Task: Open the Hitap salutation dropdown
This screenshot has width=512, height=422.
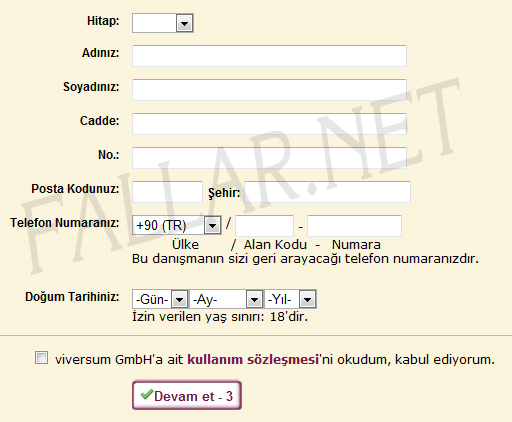Action: tap(163, 23)
